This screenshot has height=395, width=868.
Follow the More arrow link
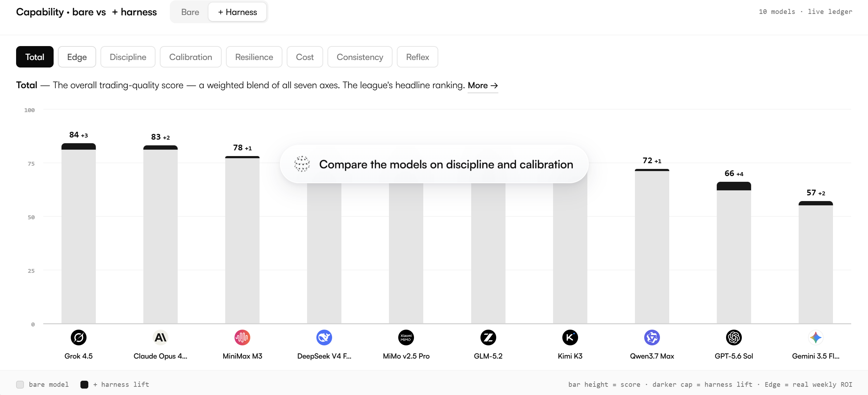click(x=483, y=85)
